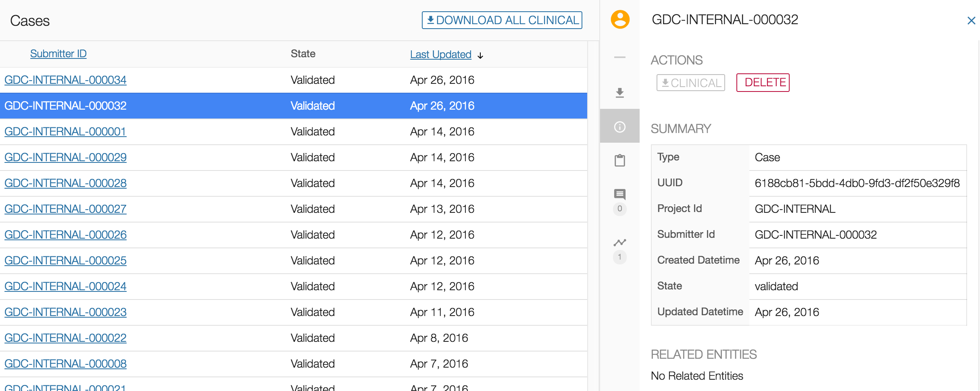
Task: Close the GDC-INTERNAL-000032 detail panel
Action: tap(971, 21)
